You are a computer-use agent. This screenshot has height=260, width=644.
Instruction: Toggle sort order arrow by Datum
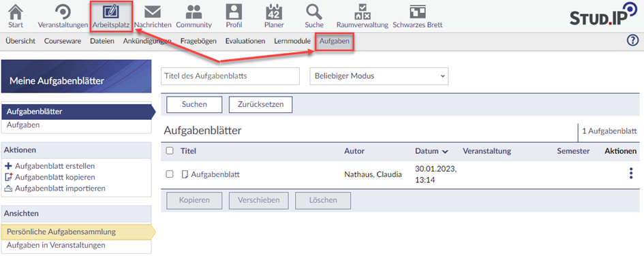(445, 151)
